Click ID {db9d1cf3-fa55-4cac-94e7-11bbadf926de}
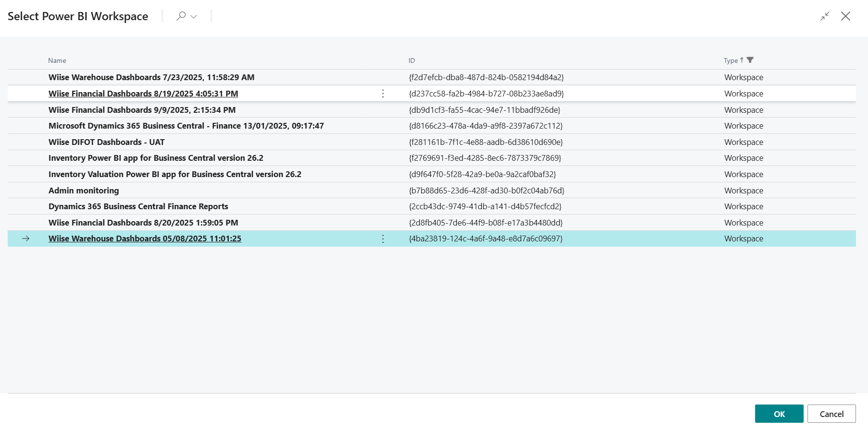The width and height of the screenshot is (868, 429). point(485,110)
